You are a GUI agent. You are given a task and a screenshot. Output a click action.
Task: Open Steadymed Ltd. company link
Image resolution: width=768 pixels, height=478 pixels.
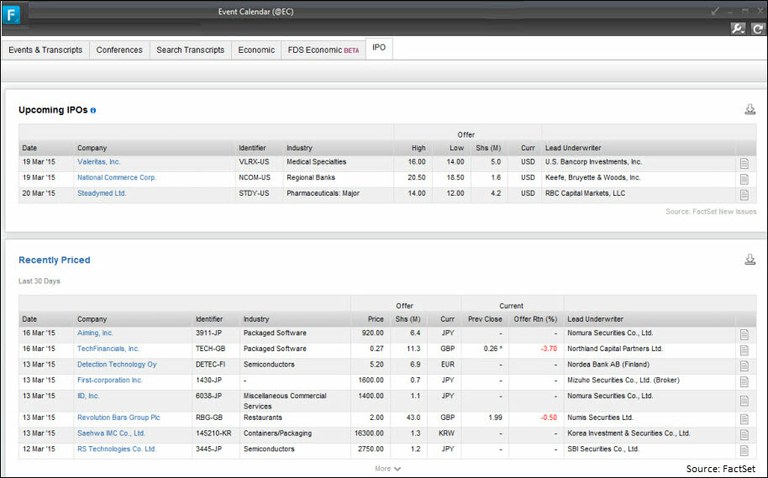coord(101,193)
